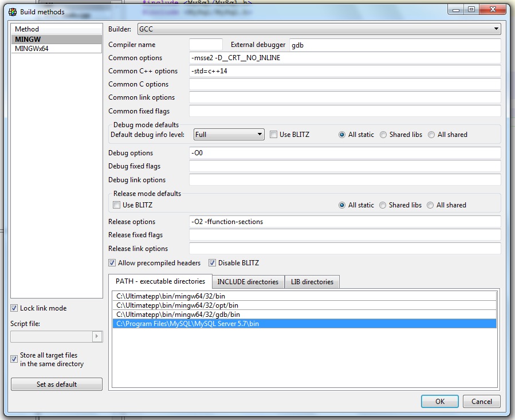Toggle the Disable BLITZ checkbox
Screen dimensions: 515x420
click(213, 263)
